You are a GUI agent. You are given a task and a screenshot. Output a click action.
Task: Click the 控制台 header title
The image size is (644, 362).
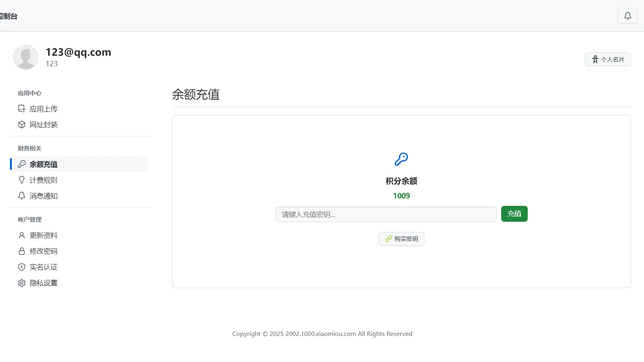(x=9, y=16)
